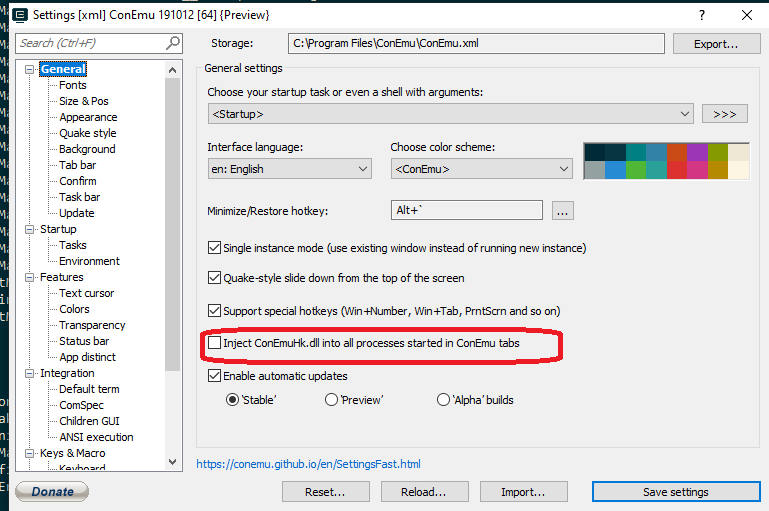Select the 'Alpha' builds radio button
Viewport: 769px width, 511px height.
(x=443, y=400)
